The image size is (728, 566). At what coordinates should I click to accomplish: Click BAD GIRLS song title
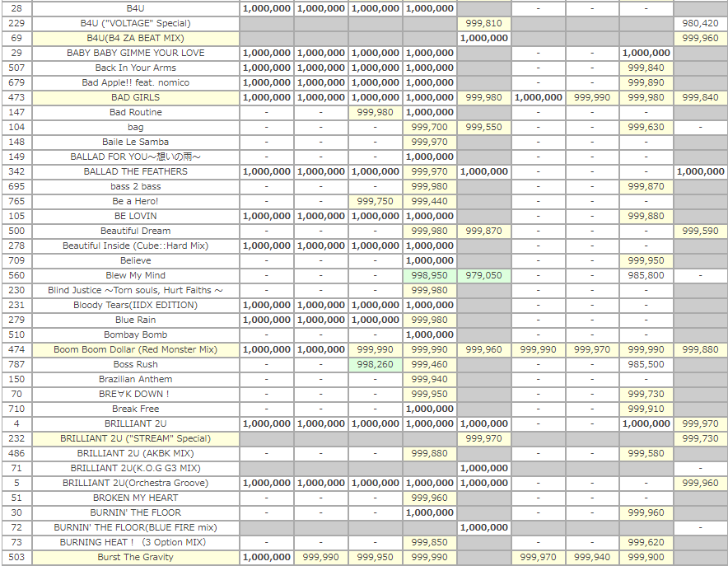135,97
